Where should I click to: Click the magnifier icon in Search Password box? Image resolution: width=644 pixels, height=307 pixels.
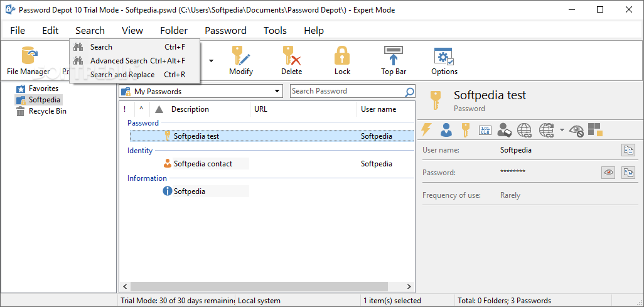click(409, 92)
